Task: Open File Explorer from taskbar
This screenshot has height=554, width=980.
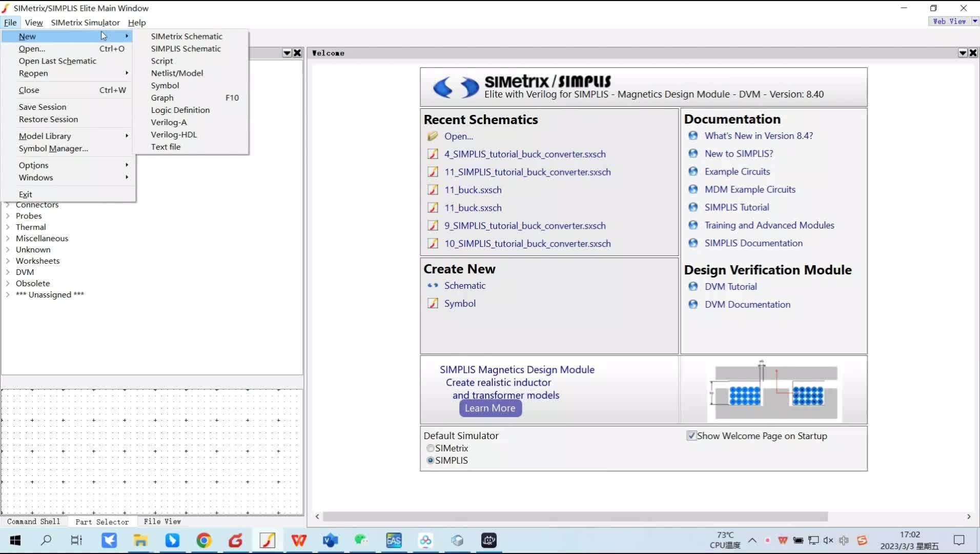Action: 140,540
